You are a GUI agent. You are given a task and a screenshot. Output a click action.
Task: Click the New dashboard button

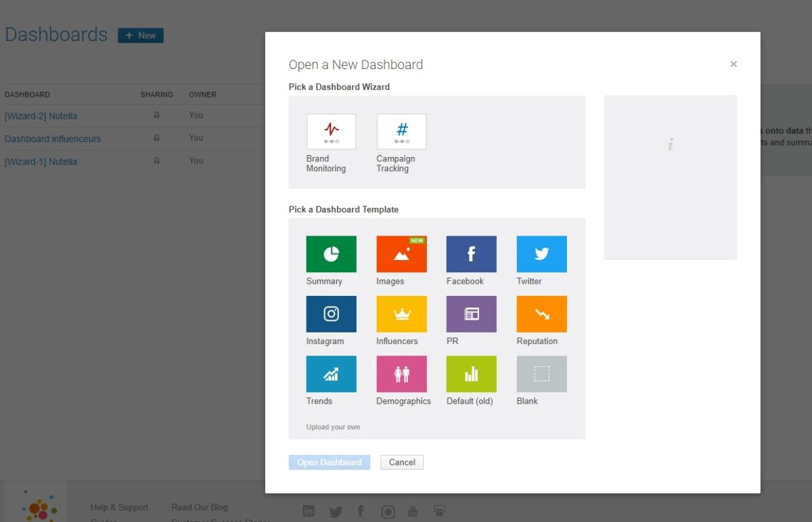coord(141,35)
